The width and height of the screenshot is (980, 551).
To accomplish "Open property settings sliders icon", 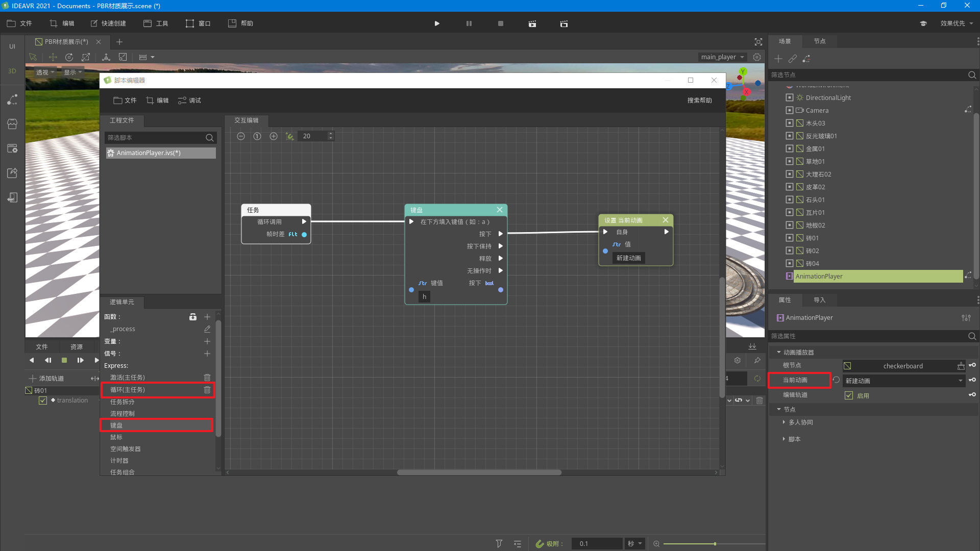I will point(966,318).
